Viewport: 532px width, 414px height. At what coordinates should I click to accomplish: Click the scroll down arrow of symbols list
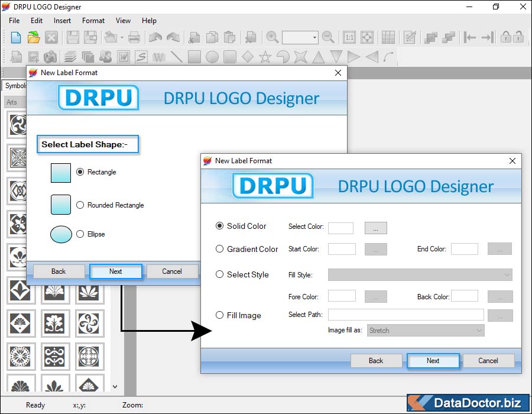point(115,387)
